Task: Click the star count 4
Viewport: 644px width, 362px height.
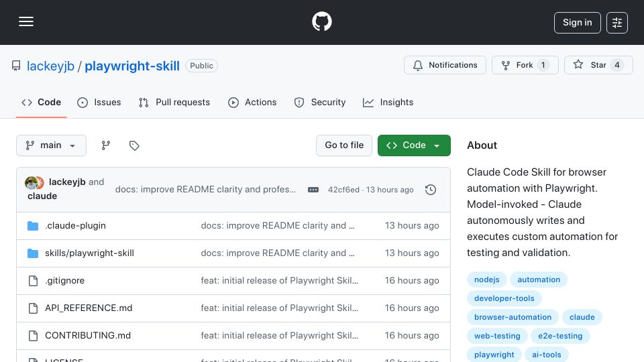Action: 617,65
